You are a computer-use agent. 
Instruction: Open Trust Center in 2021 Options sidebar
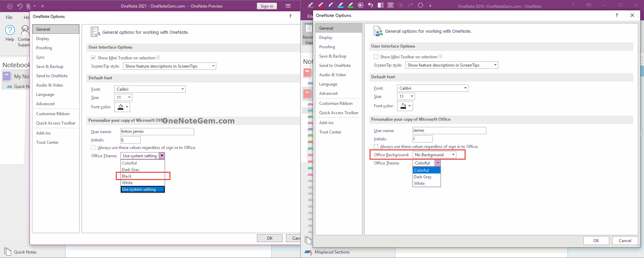pos(55,142)
